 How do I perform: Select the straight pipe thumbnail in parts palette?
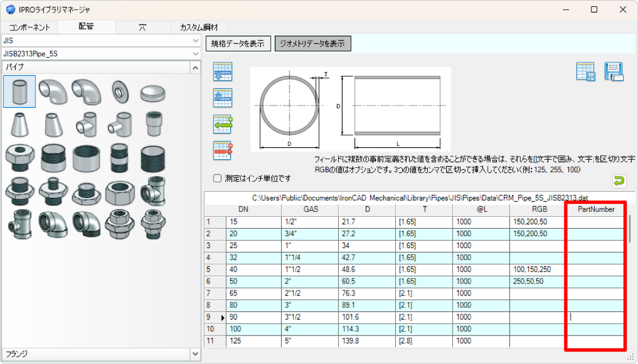click(18, 91)
